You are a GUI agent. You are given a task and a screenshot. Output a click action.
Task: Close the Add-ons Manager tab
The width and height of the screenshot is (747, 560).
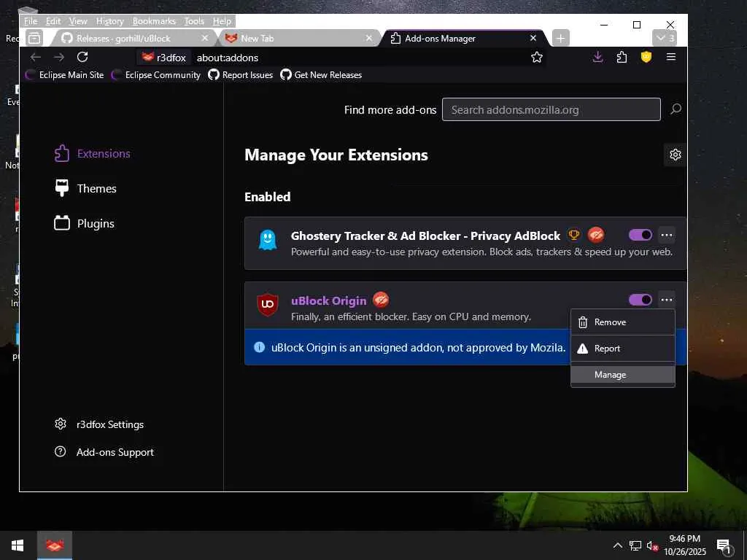tap(533, 38)
